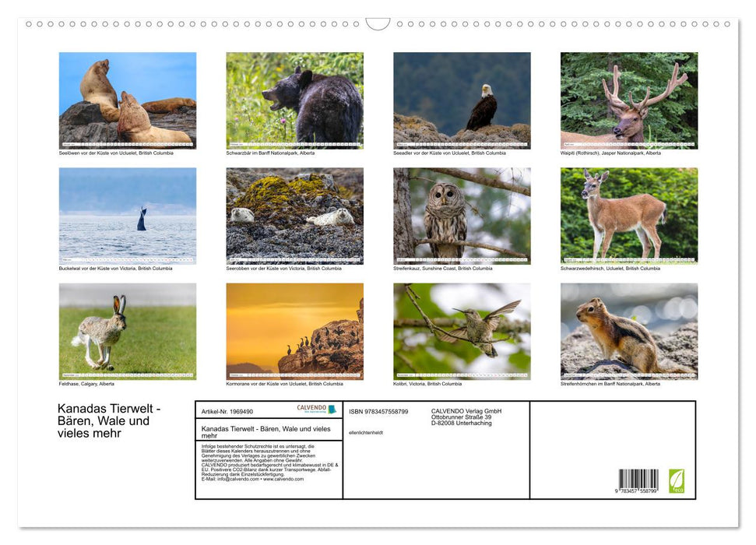Viewport: 756px width, 545px height.
Task: Click the Wapiti Jasper Nationalpark image
Action: (x=628, y=100)
